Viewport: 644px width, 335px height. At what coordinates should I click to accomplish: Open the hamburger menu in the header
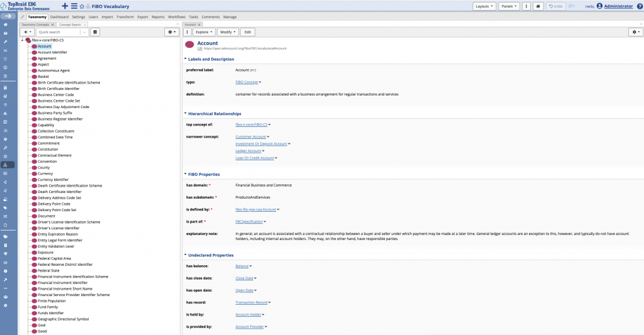click(74, 6)
